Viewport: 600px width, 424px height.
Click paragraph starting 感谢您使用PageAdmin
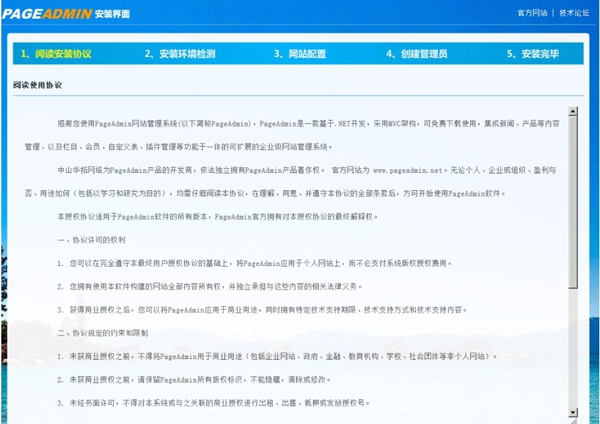point(292,135)
